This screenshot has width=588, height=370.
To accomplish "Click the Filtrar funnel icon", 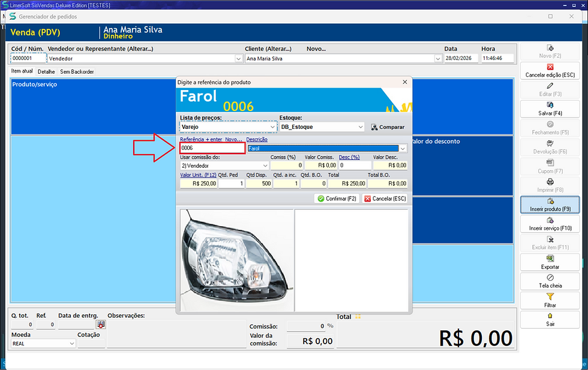I will [x=550, y=298].
